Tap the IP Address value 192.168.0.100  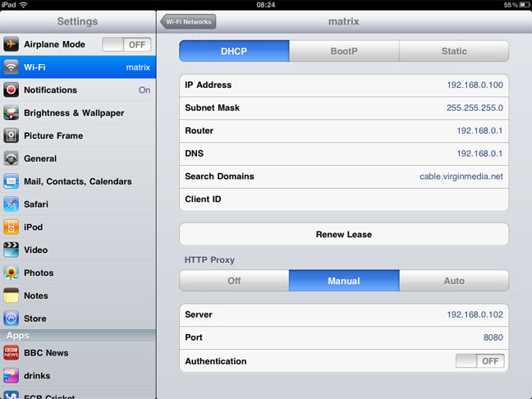pos(475,85)
